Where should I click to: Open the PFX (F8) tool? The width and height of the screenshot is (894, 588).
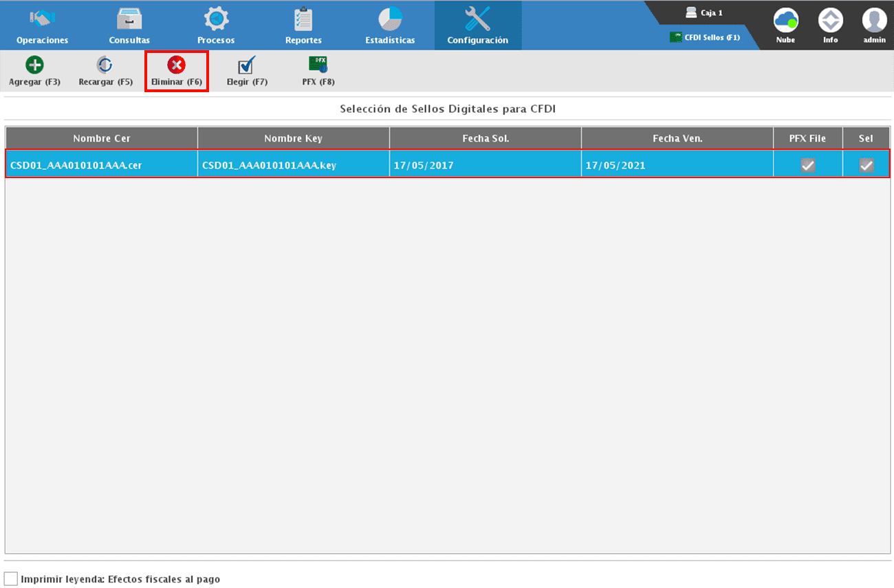[318, 66]
